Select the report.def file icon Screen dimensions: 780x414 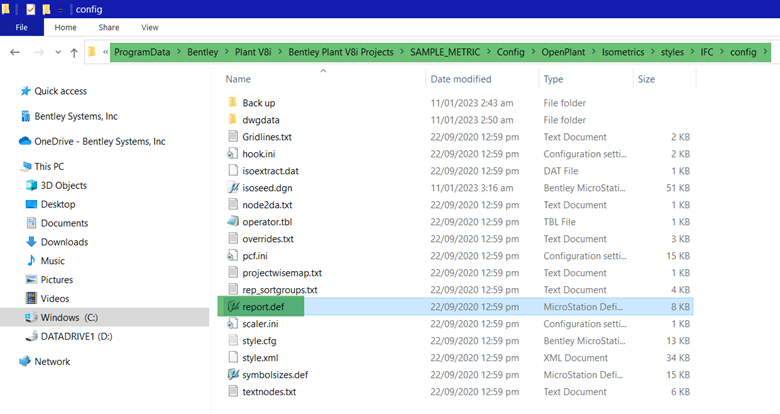click(233, 307)
